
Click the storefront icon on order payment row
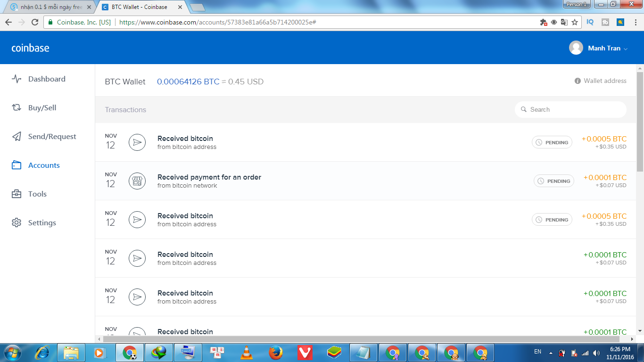point(137,181)
